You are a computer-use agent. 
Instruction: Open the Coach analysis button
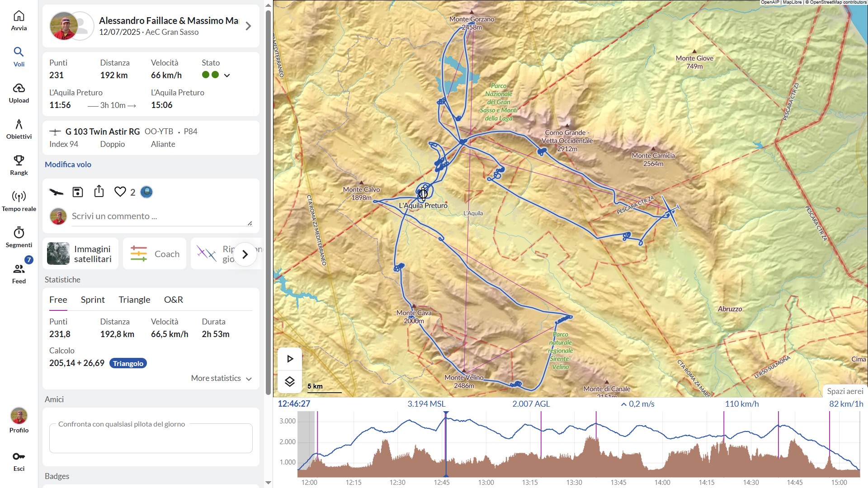click(x=155, y=254)
